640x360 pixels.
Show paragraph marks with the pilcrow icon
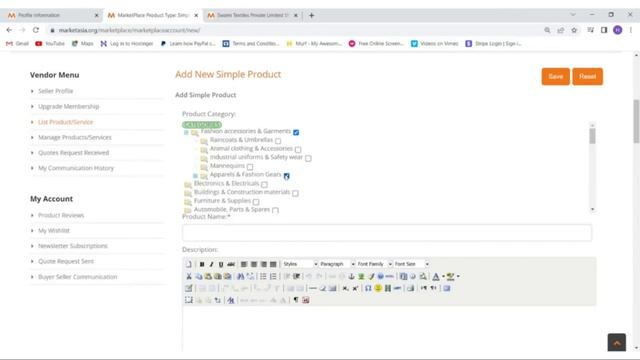tap(296, 300)
